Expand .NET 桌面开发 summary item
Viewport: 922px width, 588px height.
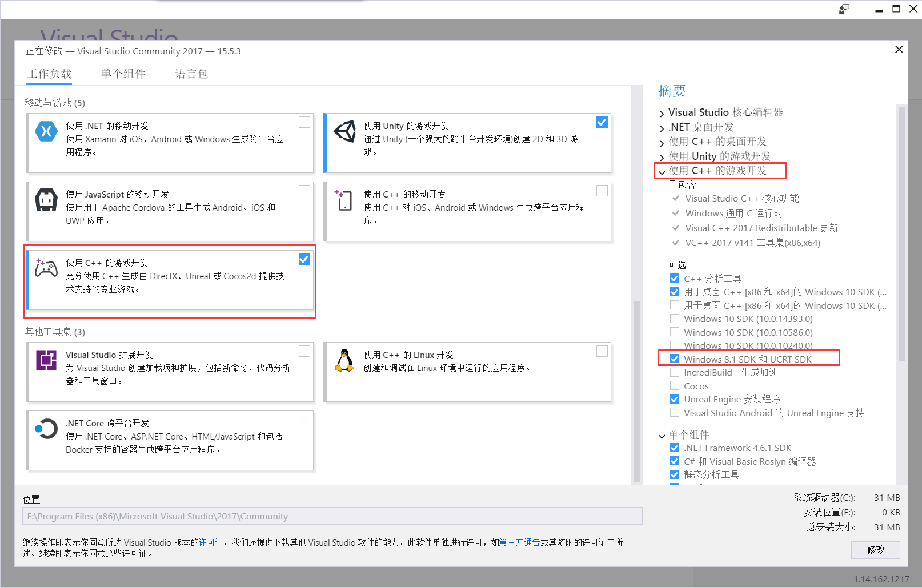pos(662,128)
